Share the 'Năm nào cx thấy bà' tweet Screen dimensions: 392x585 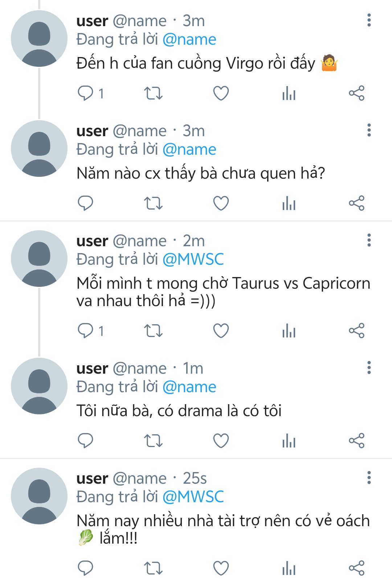click(x=356, y=203)
